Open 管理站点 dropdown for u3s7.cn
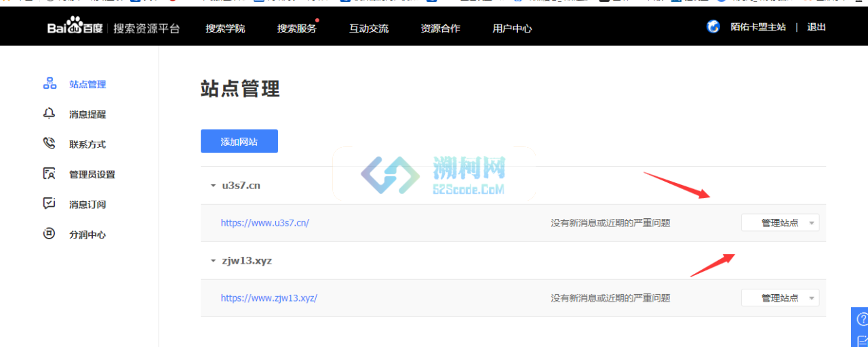 (x=780, y=223)
